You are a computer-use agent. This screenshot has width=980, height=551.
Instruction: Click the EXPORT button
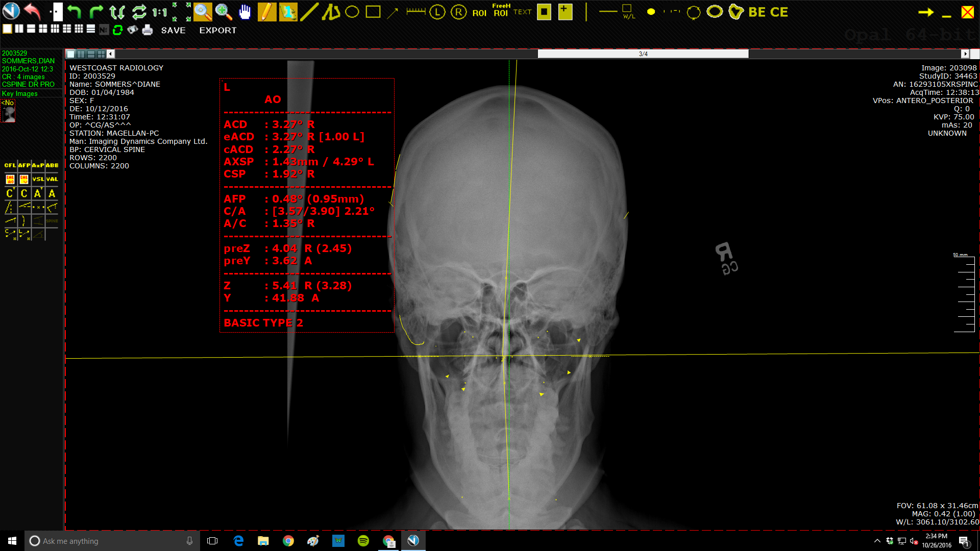(x=218, y=31)
